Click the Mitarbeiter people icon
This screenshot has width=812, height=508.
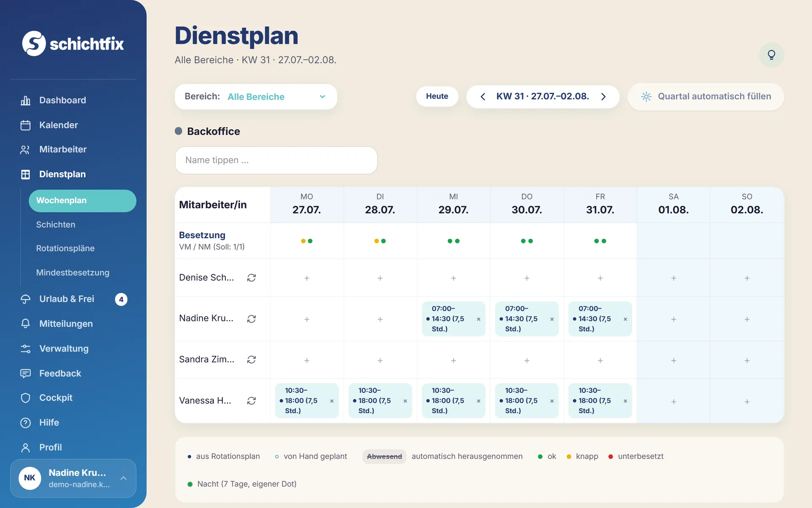pos(25,150)
